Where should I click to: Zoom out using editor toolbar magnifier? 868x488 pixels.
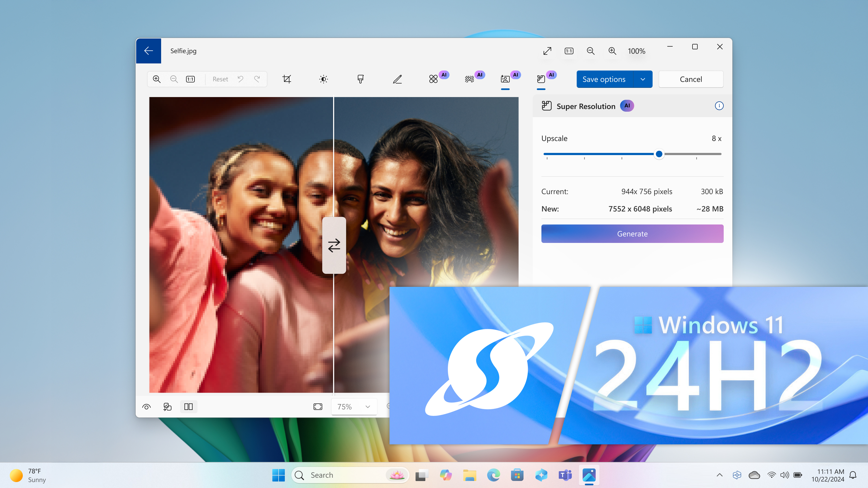pos(174,79)
